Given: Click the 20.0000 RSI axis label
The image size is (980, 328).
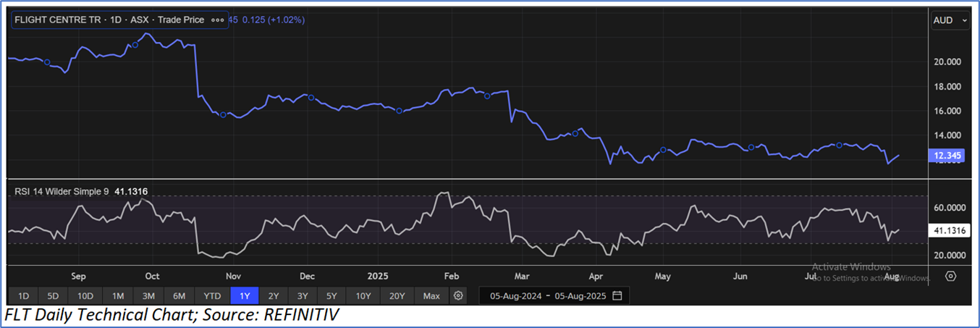Looking at the screenshot, I should (x=949, y=256).
